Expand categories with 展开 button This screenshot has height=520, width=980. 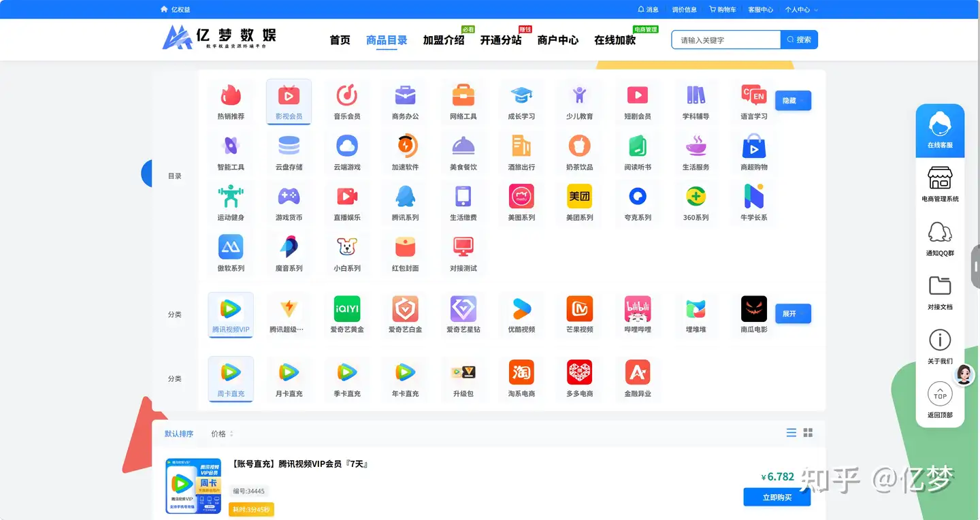point(793,314)
